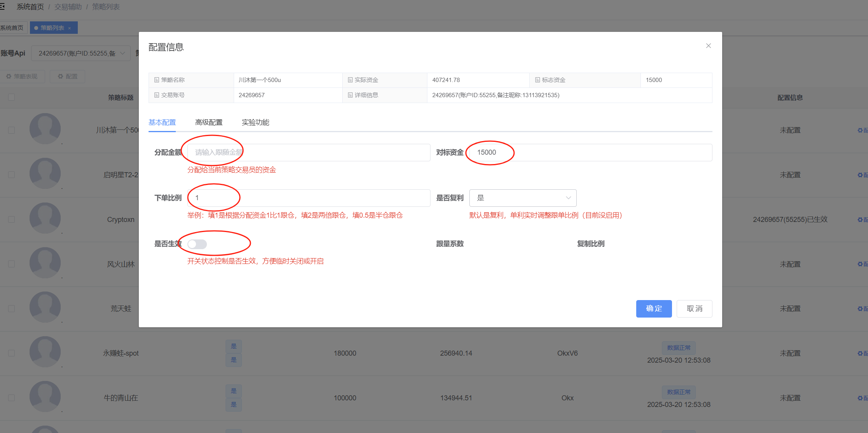Open the 是否复利 dropdown
The width and height of the screenshot is (868, 433).
pos(523,198)
